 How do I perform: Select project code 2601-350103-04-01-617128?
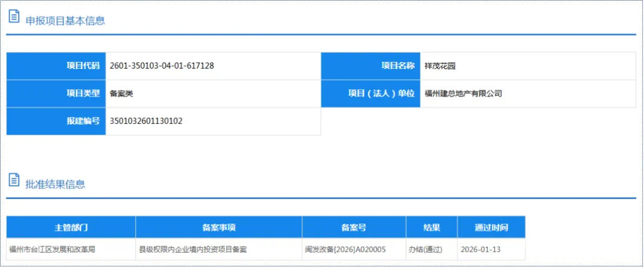(x=162, y=66)
